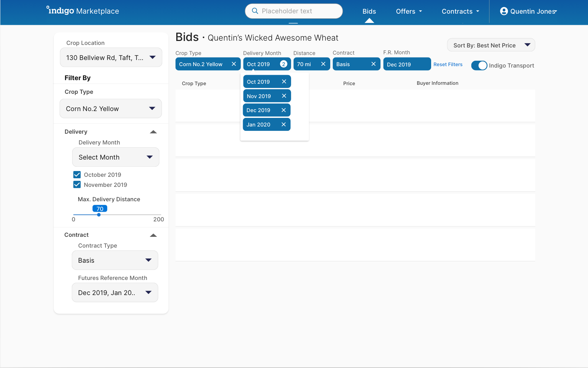Open the Crop Location address dropdown
This screenshot has width=588, height=368.
pyautogui.click(x=111, y=57)
